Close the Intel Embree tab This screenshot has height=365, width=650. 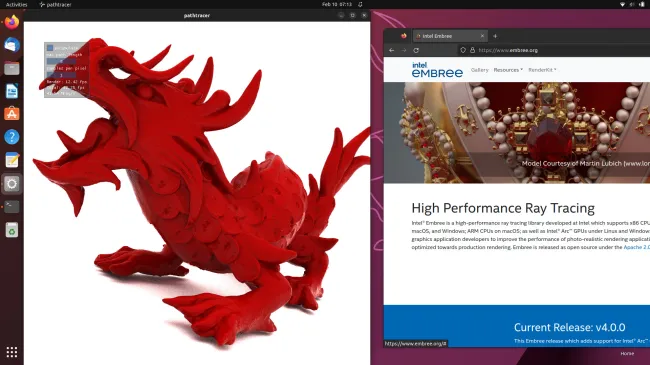click(482, 36)
